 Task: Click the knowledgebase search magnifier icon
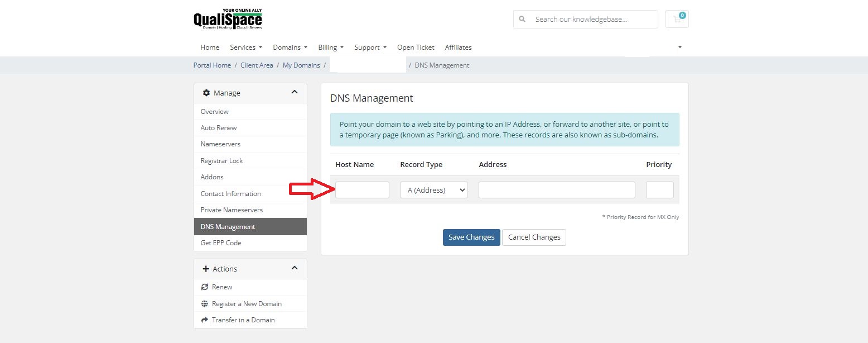tap(522, 18)
